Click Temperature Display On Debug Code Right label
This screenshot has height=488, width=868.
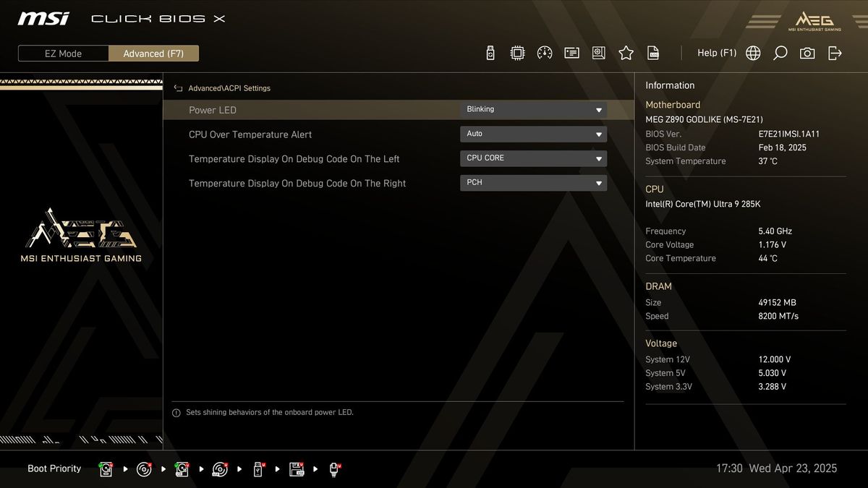[297, 184]
